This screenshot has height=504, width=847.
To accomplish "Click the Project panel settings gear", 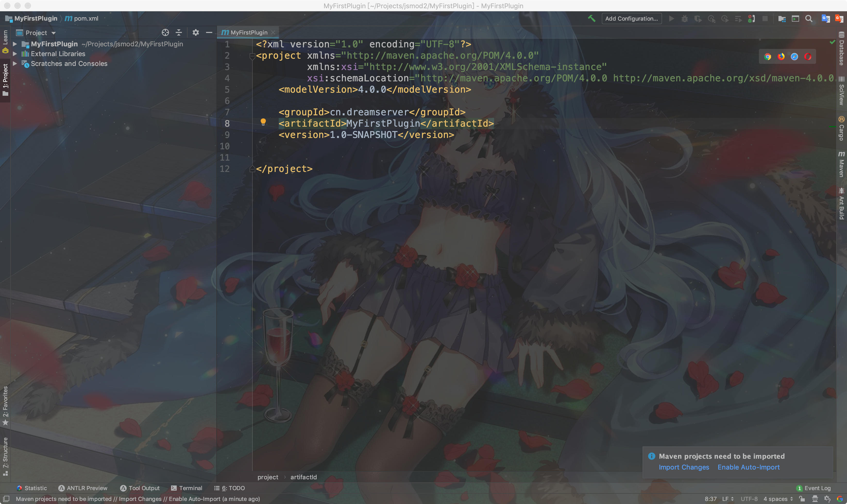I will click(196, 33).
